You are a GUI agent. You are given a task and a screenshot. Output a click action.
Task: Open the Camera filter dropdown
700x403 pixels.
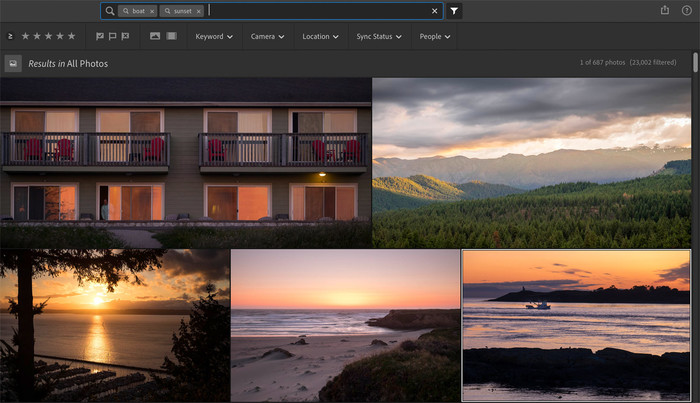(x=268, y=36)
